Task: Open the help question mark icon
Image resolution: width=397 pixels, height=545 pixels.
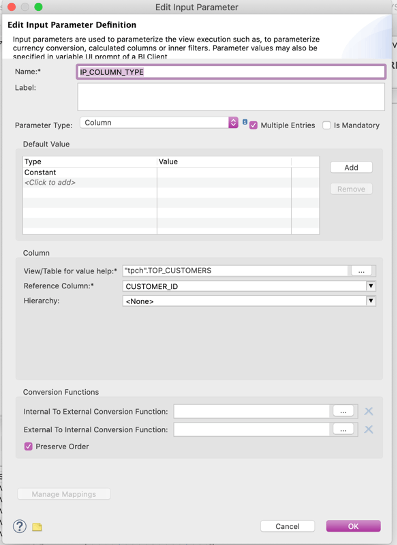Action: pos(19,526)
